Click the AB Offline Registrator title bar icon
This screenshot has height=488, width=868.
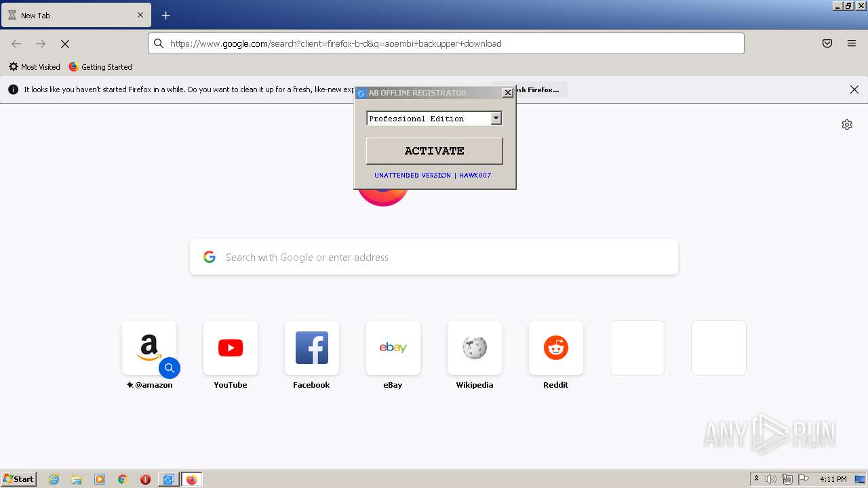click(x=361, y=93)
